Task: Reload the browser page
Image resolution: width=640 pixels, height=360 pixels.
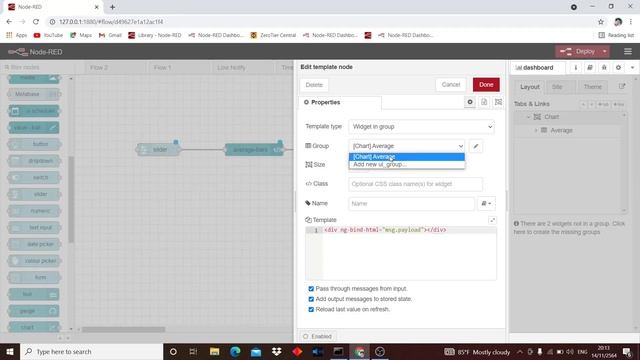Action: click(36, 22)
